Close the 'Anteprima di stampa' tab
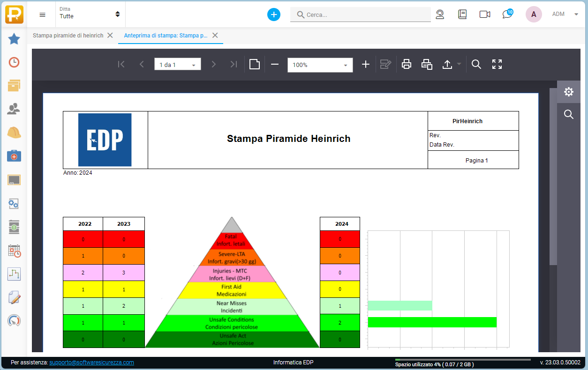Screen dimensions: 588x370 click(215, 36)
